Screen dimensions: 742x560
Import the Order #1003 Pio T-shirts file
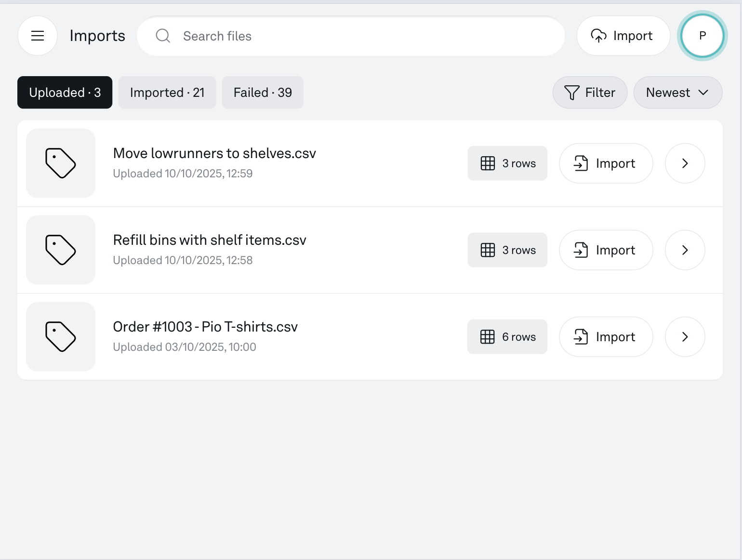click(606, 337)
